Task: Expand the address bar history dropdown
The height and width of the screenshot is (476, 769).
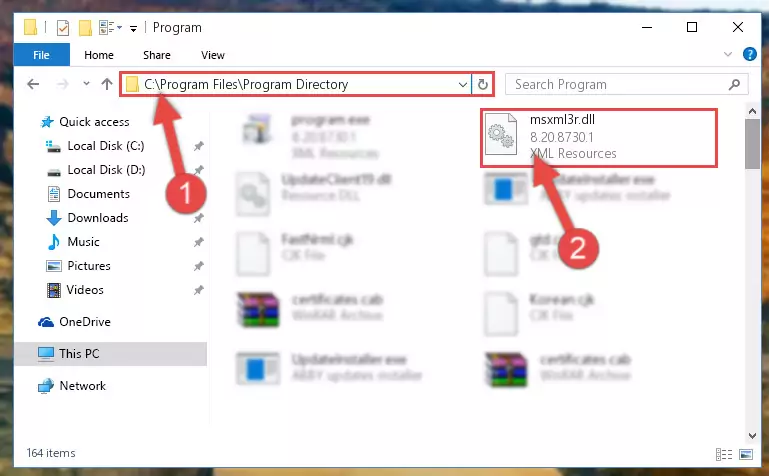Action: 462,84
